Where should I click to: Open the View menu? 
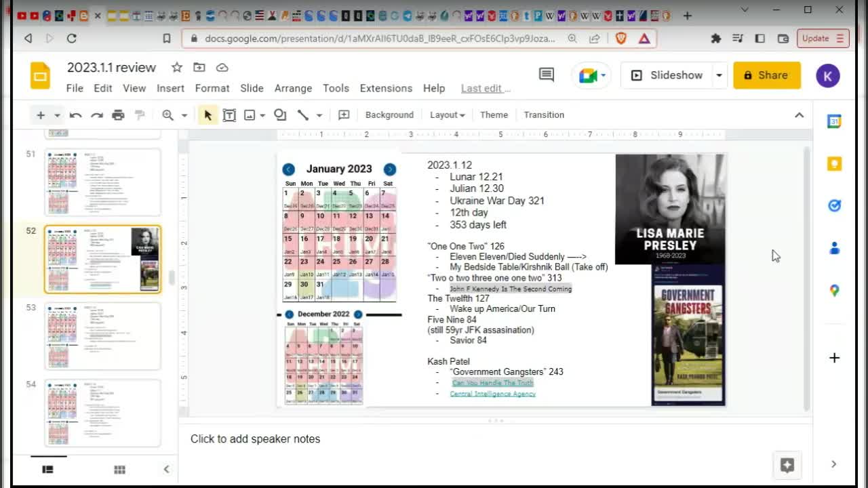134,88
